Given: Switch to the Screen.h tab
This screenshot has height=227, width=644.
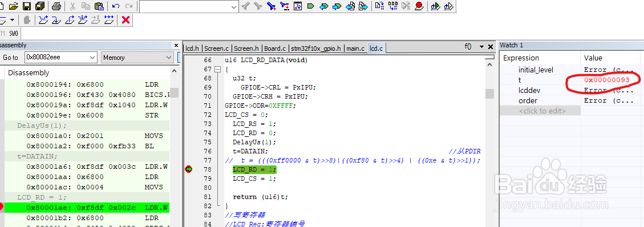Looking at the screenshot, I should pos(246,48).
